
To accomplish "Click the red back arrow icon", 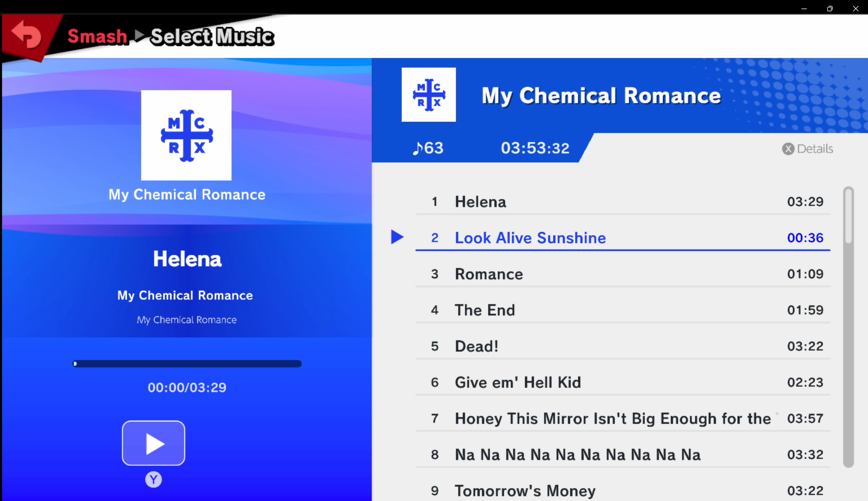I will tap(26, 35).
